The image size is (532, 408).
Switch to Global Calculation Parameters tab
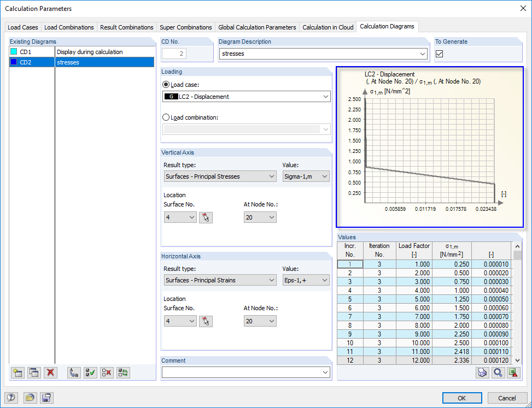(257, 27)
